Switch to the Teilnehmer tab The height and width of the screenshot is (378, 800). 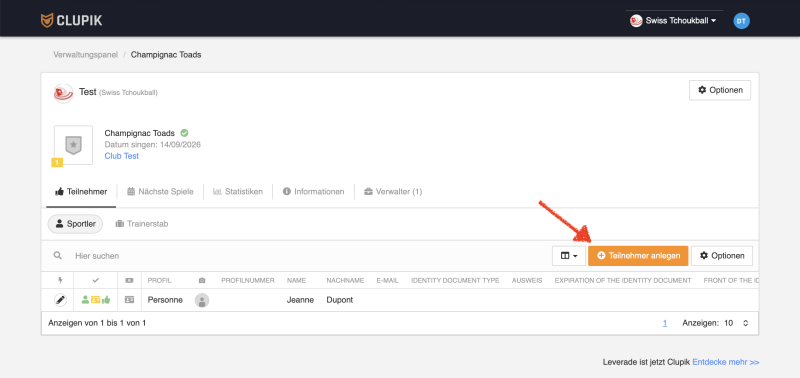81,192
